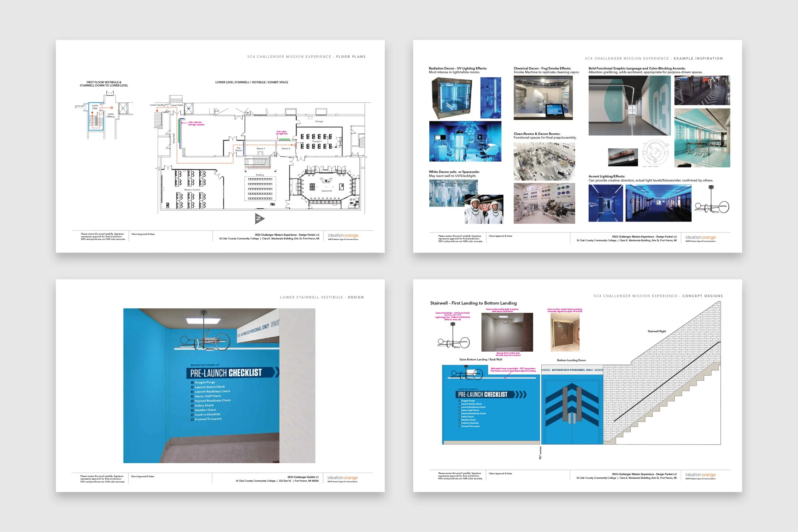Image resolution: width=798 pixels, height=532 pixels.
Task: Click the 'Stairwell Right' label
Action: [657, 331]
